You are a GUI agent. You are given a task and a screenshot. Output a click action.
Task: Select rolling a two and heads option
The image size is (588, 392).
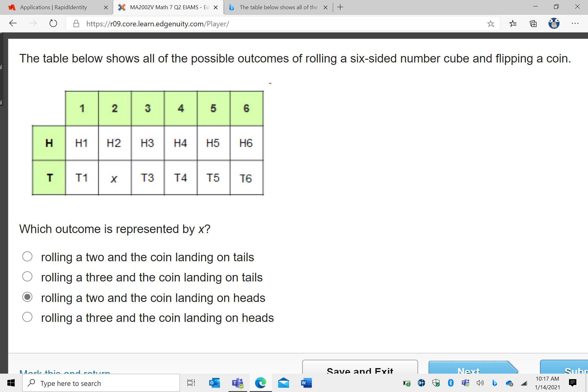click(x=27, y=297)
